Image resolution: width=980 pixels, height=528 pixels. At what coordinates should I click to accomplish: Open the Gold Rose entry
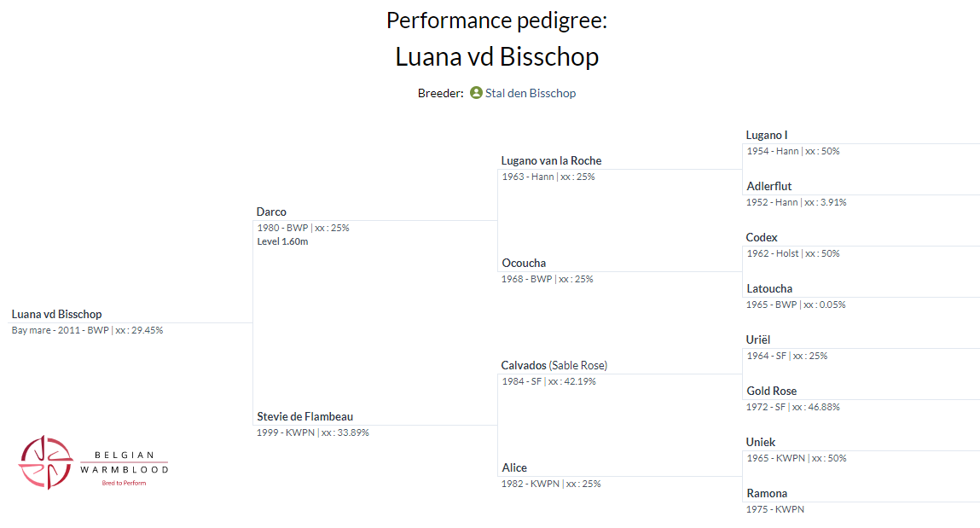(x=771, y=391)
